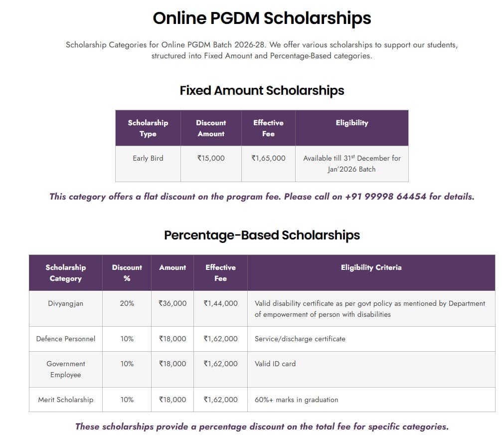Select the Fixed Amount Scholarships heading
The width and height of the screenshot is (504, 442).
(x=262, y=90)
